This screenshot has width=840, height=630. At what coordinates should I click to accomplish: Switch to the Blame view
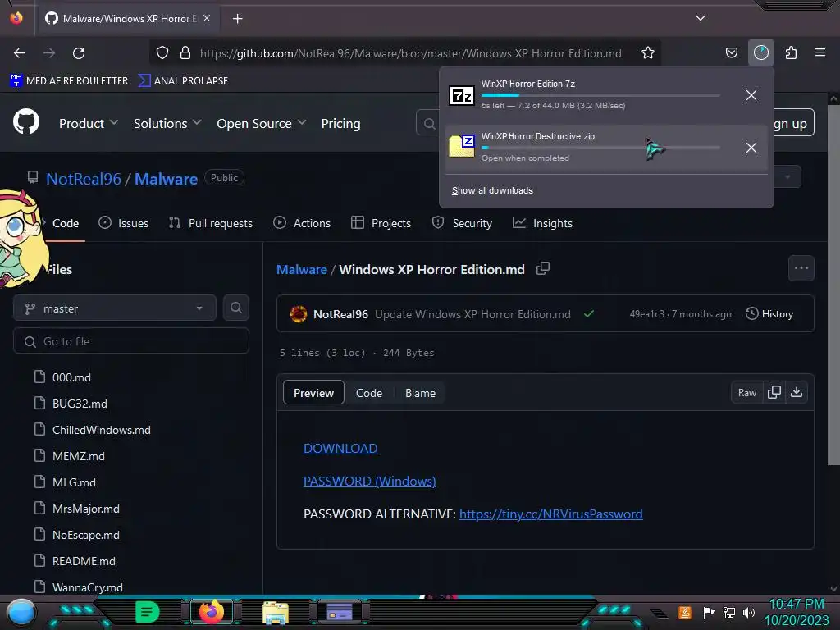[420, 393]
